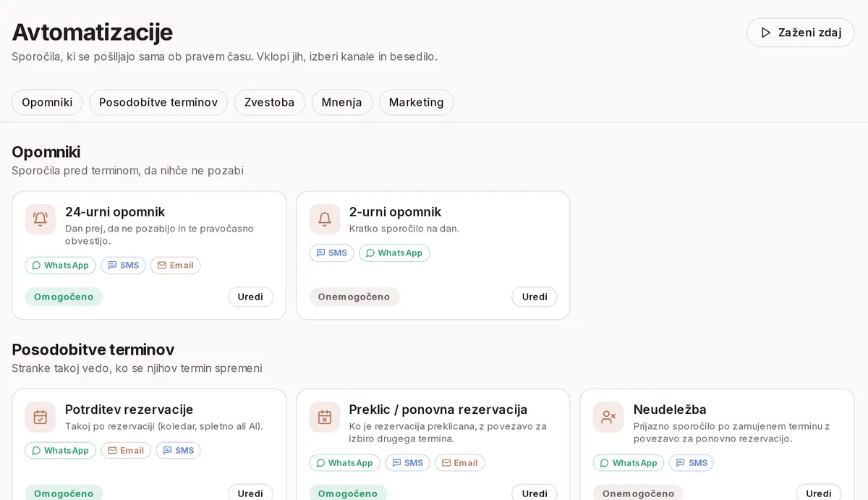Click the Zaženi zdaj button
This screenshot has width=868, height=500.
[801, 33]
